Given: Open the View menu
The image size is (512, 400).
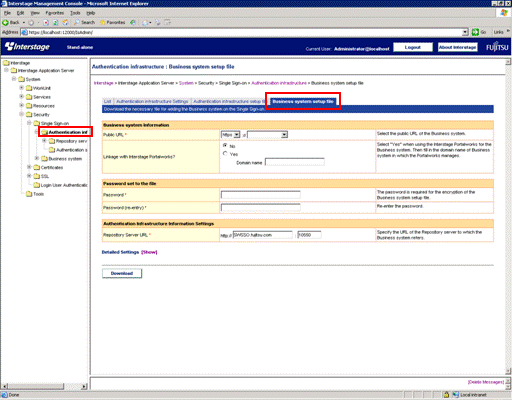Looking at the screenshot, I should coord(35,13).
